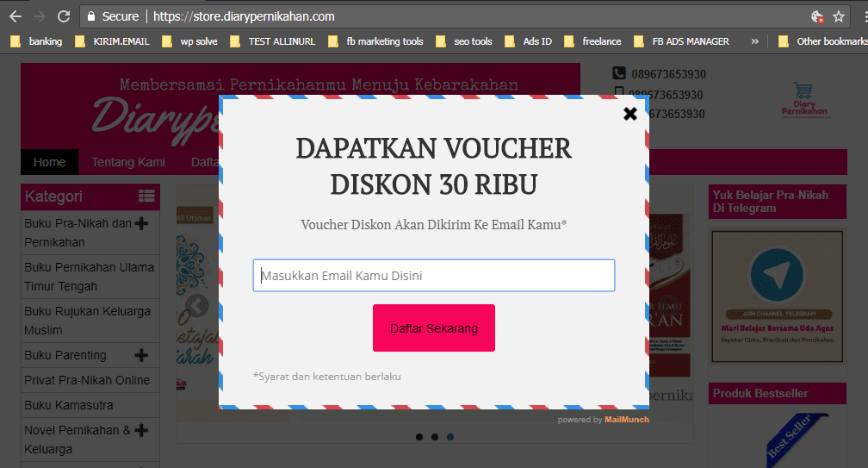Image resolution: width=868 pixels, height=468 pixels.
Task: Show more bookmarks with the chevron
Action: 755,41
